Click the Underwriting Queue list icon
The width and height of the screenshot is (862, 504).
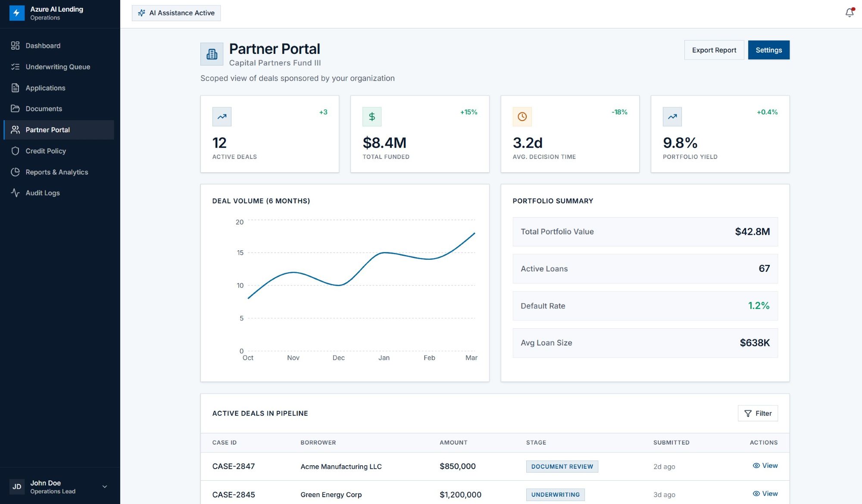tap(15, 67)
